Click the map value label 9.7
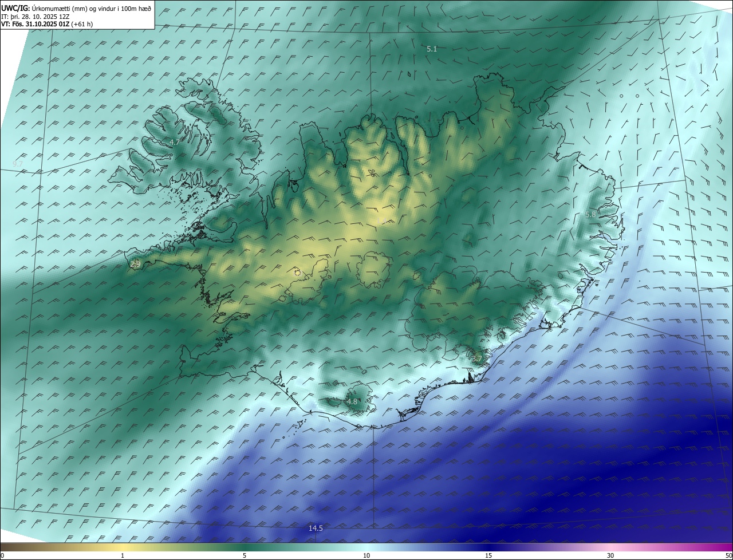Image resolution: width=733 pixels, height=560 pixels. point(18,164)
